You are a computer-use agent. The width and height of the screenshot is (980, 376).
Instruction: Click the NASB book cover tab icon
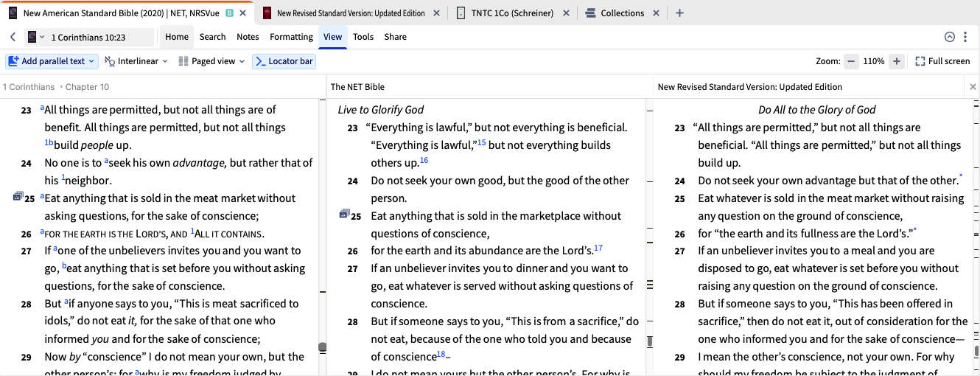click(13, 13)
